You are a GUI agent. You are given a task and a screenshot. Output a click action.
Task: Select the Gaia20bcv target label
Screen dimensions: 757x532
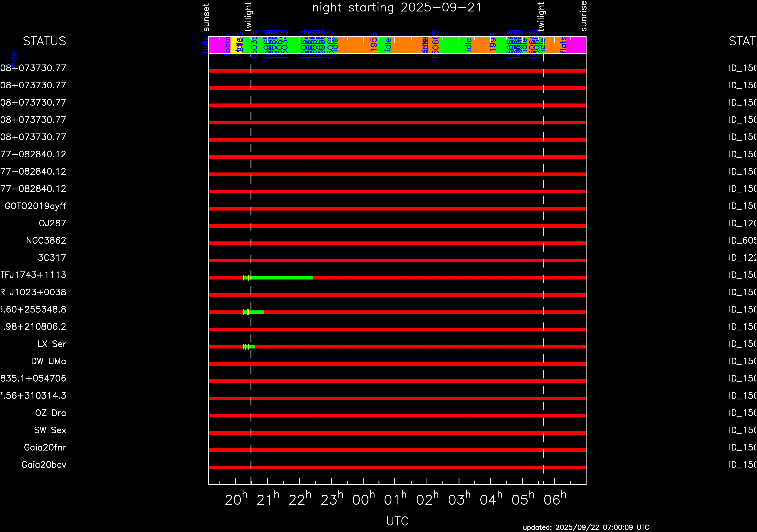(x=44, y=465)
